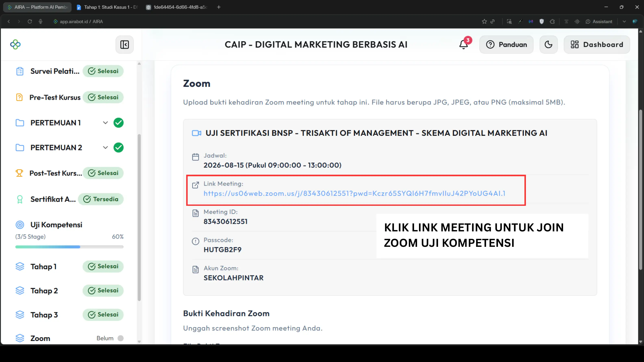Go to the Dashboard
Screen dimensions: 644x362
click(x=597, y=44)
